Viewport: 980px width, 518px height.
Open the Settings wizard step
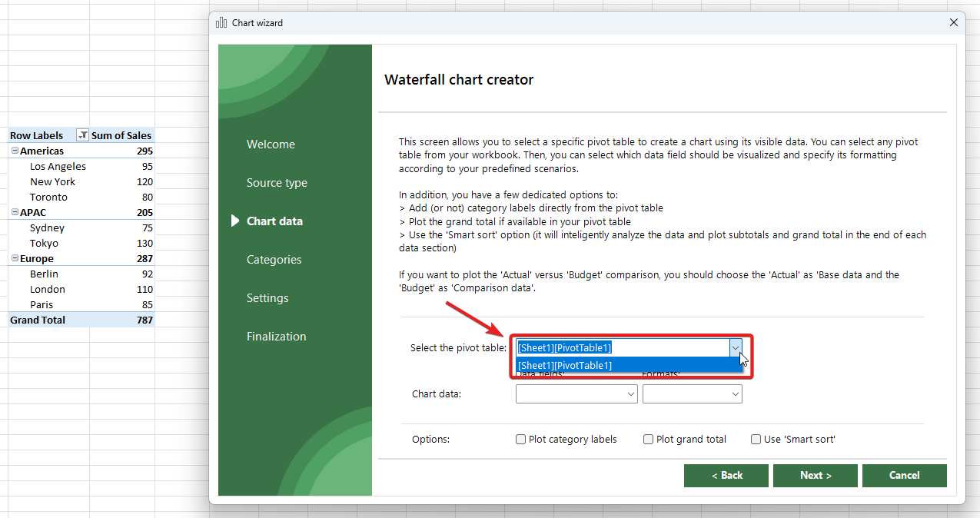click(267, 298)
